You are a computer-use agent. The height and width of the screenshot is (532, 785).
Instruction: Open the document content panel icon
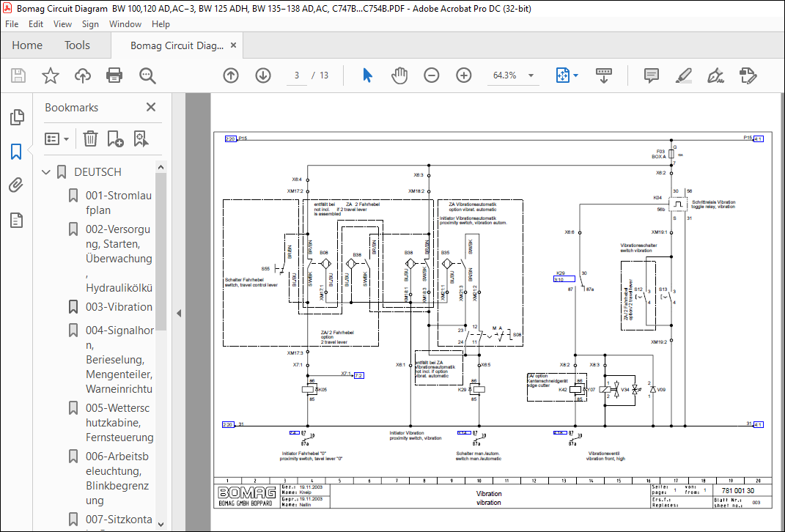click(x=17, y=221)
